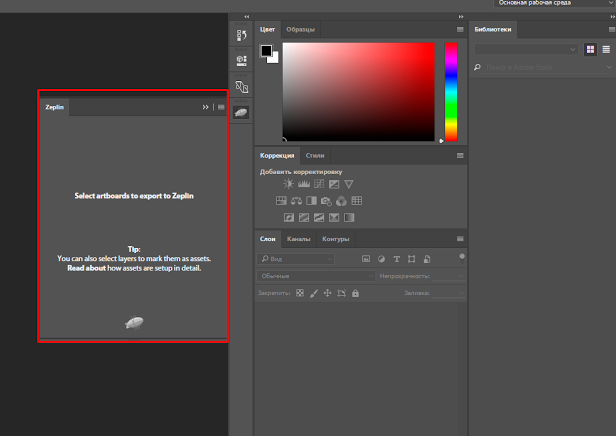The width and height of the screenshot is (616, 436).
Task: Switch to the Образцы tab
Action: coord(301,29)
